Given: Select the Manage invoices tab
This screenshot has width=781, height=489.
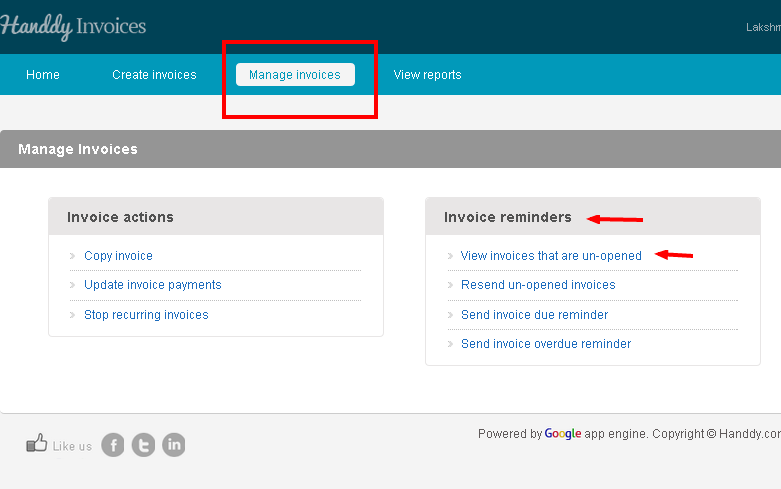Looking at the screenshot, I should 295,74.
